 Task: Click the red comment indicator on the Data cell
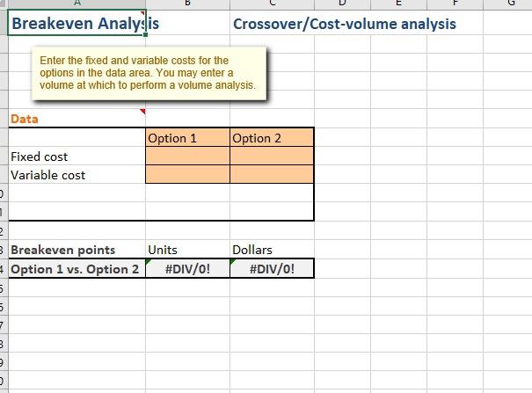(143, 112)
